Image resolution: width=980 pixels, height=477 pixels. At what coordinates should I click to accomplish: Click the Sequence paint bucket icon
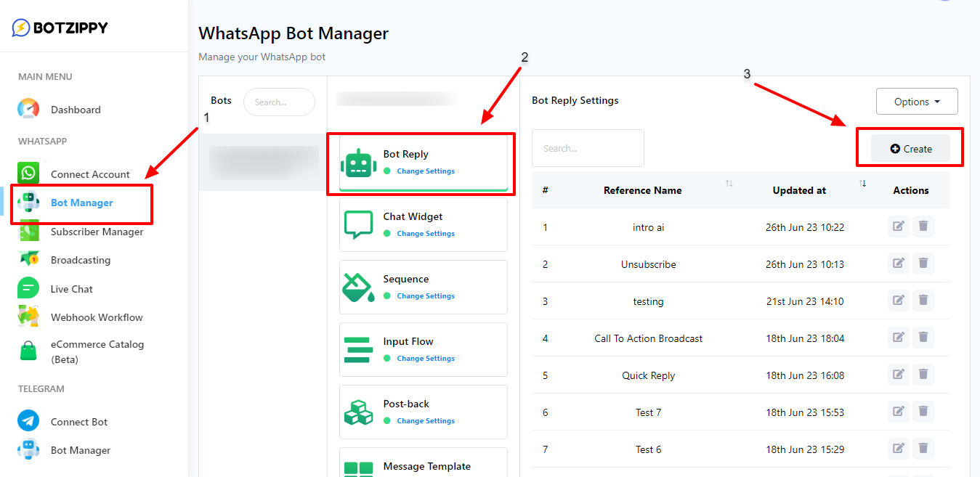[x=358, y=288]
